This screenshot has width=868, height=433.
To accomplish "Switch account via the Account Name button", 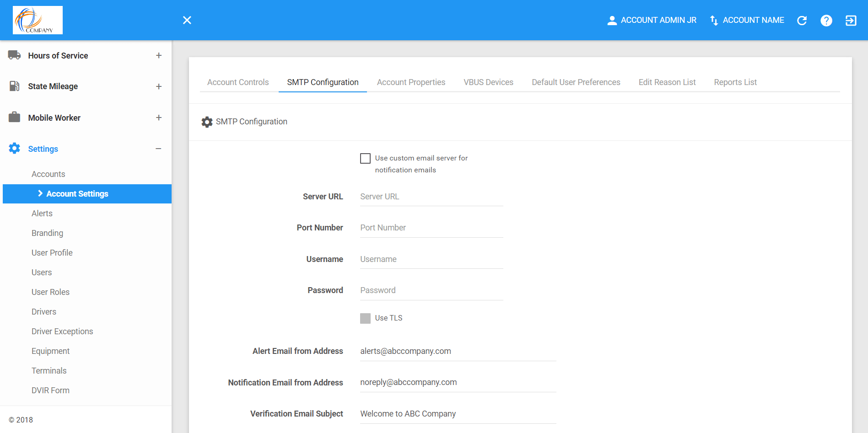I will [747, 20].
